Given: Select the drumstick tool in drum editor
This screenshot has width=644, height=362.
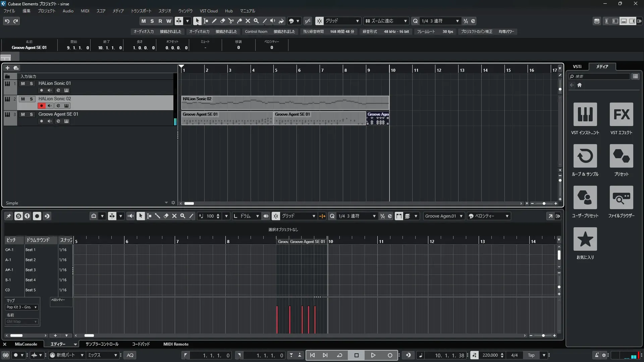Looking at the screenshot, I should (x=157, y=216).
